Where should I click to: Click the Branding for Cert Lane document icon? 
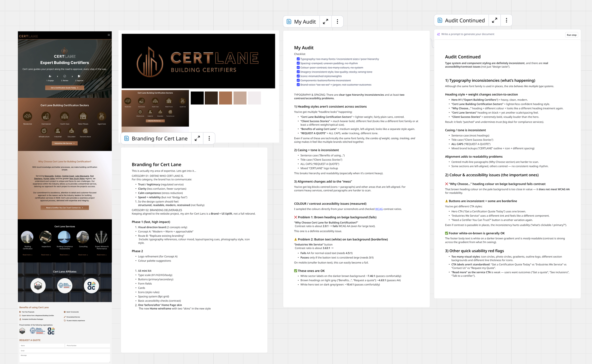point(126,138)
